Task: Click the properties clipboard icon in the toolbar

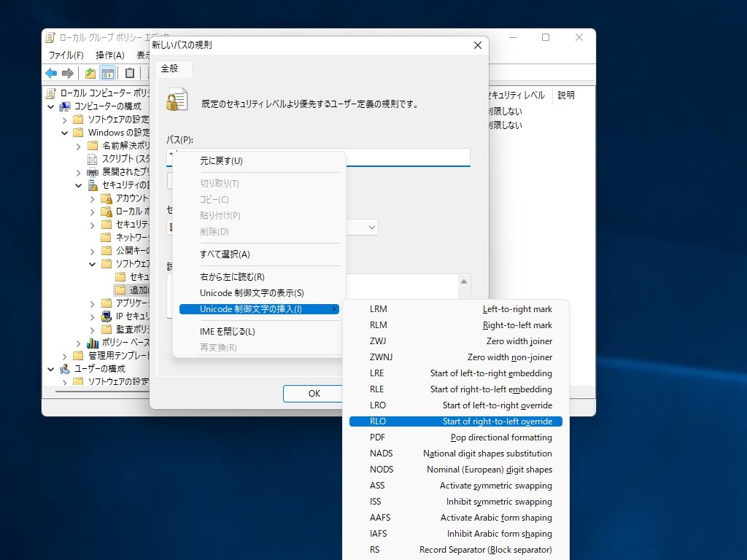Action: [x=128, y=72]
